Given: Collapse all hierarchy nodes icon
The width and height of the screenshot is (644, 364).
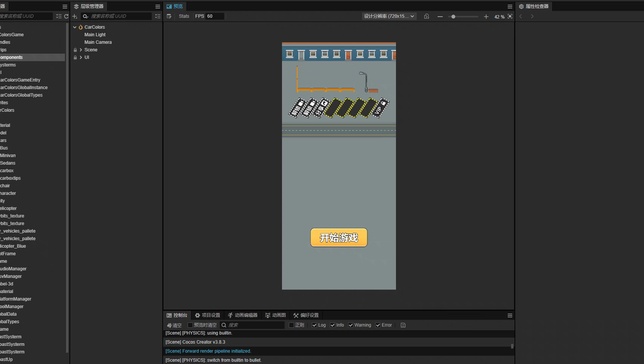Looking at the screenshot, I should coord(158,16).
